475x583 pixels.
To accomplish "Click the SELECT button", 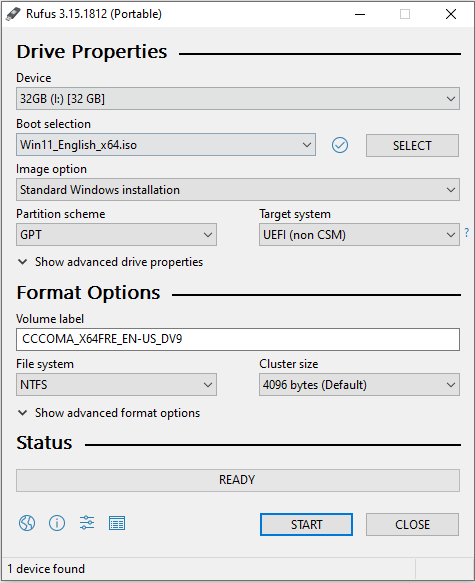I will click(x=412, y=145).
